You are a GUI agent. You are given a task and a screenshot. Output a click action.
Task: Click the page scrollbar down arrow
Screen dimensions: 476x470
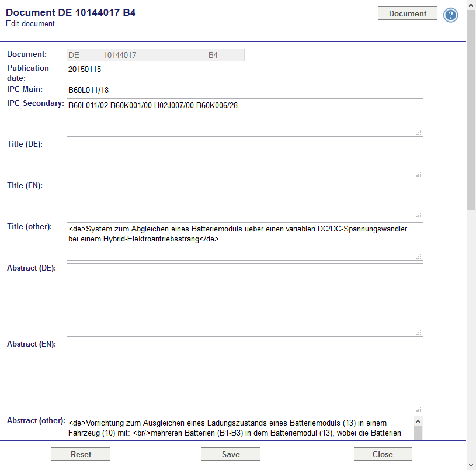coord(471,465)
